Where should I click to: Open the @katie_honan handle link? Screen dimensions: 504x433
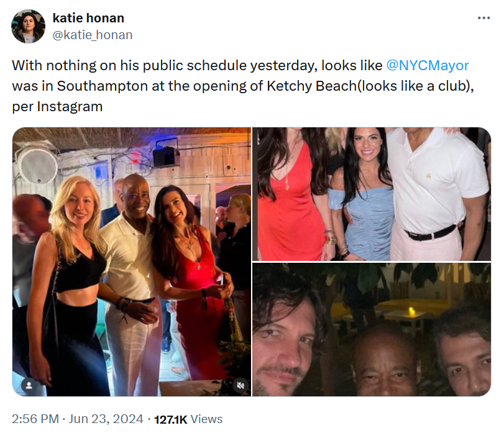pyautogui.click(x=93, y=35)
